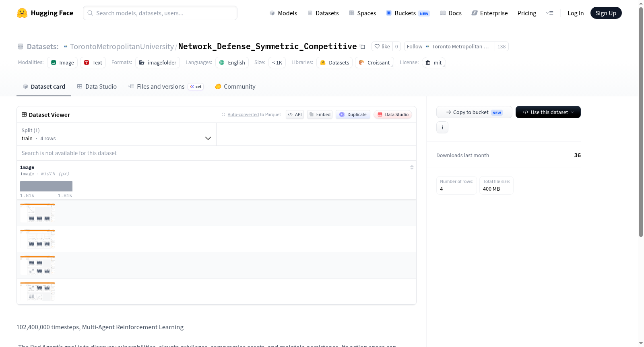Select the English language tag
This screenshot has height=347, width=644.
point(232,62)
